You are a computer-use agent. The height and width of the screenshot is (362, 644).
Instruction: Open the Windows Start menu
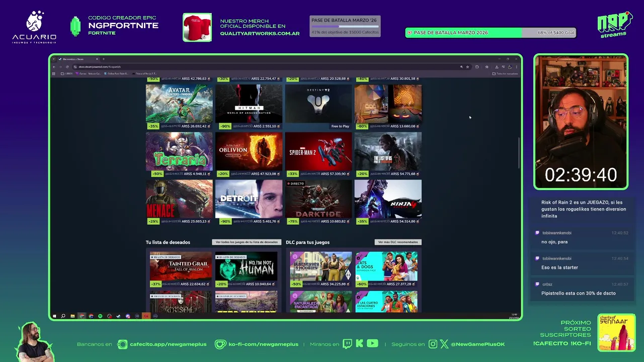pyautogui.click(x=54, y=316)
